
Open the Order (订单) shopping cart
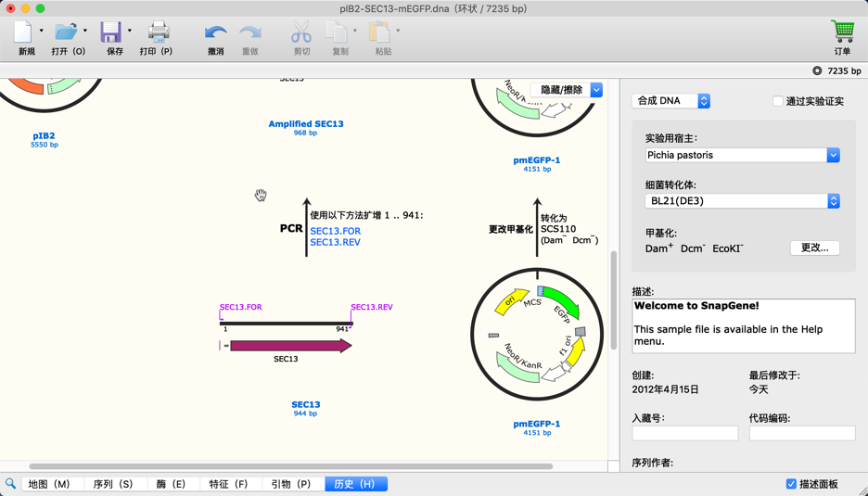tap(842, 32)
